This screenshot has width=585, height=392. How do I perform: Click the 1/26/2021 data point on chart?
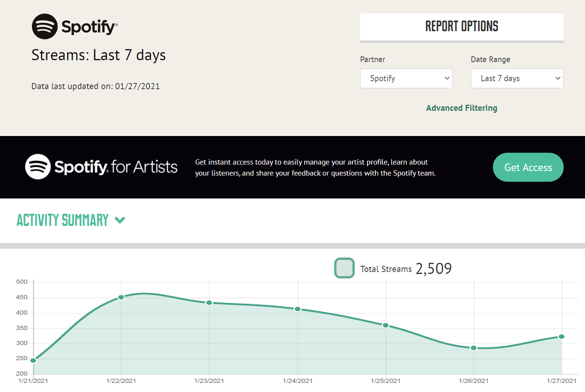pyautogui.click(x=473, y=348)
